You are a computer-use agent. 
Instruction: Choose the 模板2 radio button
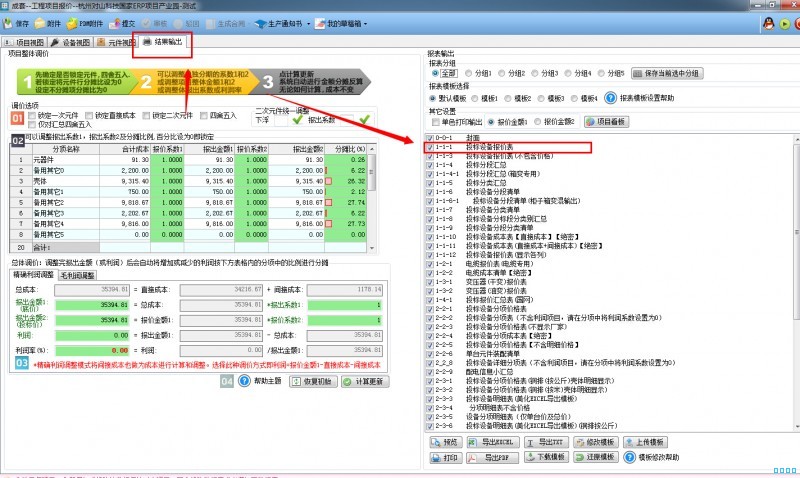508,98
